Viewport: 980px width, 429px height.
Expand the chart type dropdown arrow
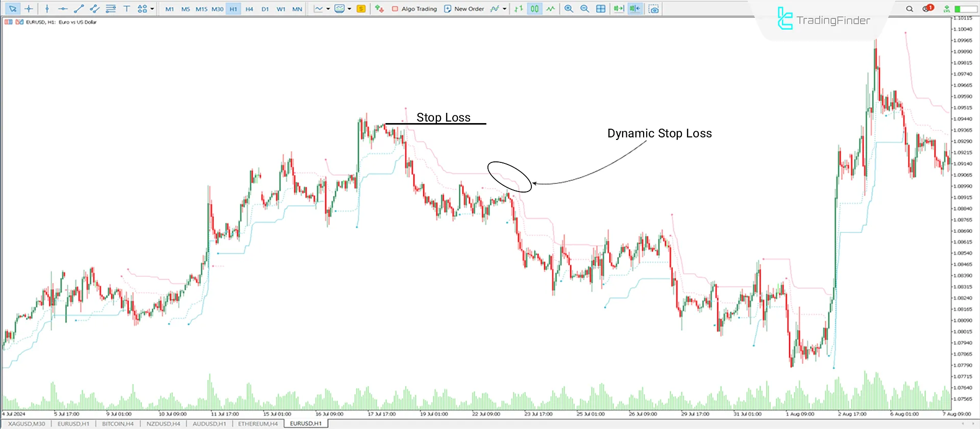328,9
